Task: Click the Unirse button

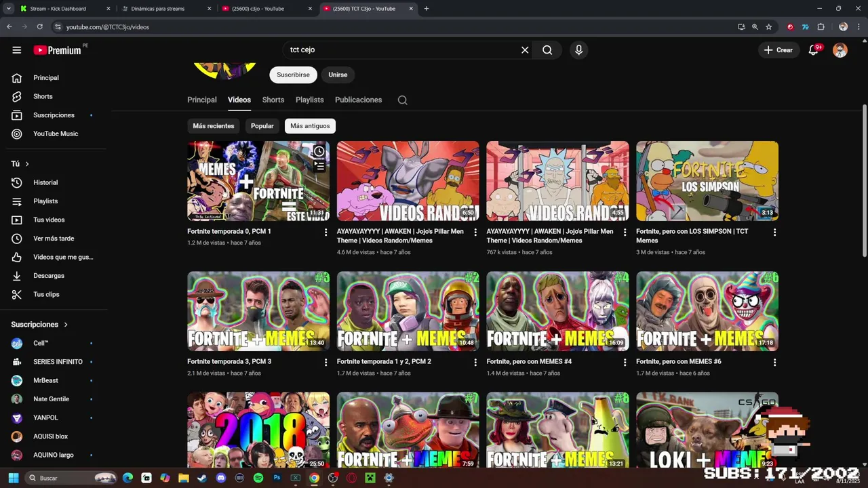Action: pos(338,75)
